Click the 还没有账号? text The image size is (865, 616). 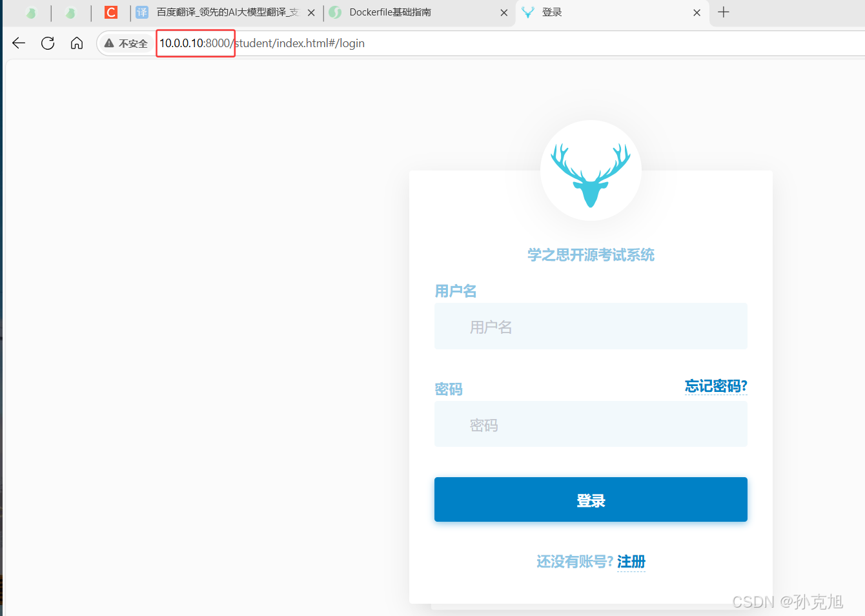[x=575, y=562]
